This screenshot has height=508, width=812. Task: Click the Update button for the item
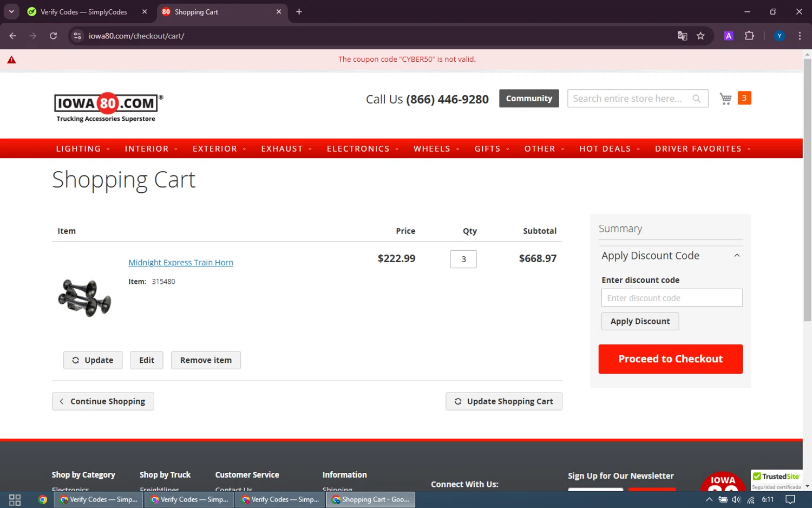pyautogui.click(x=93, y=360)
